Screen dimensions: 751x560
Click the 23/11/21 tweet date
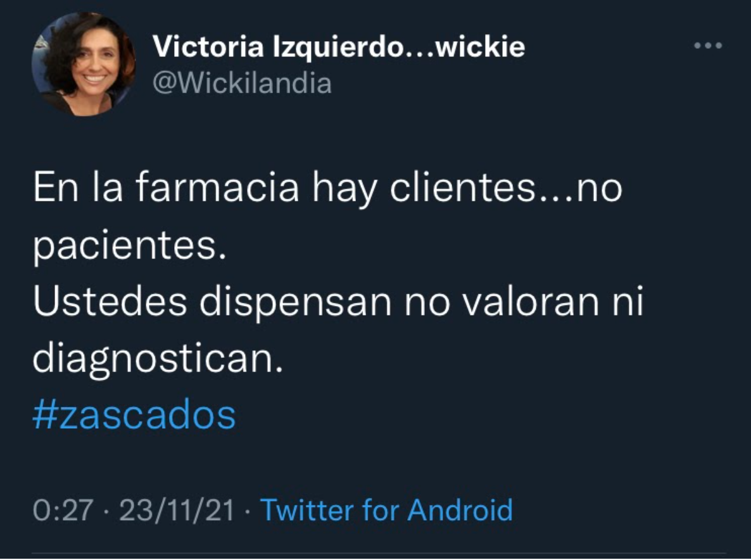click(x=176, y=510)
